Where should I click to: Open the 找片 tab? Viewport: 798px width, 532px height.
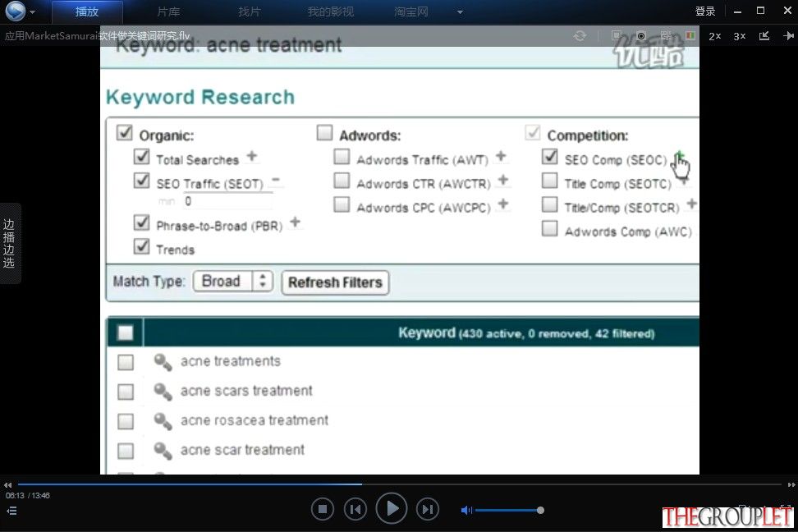[x=250, y=11]
